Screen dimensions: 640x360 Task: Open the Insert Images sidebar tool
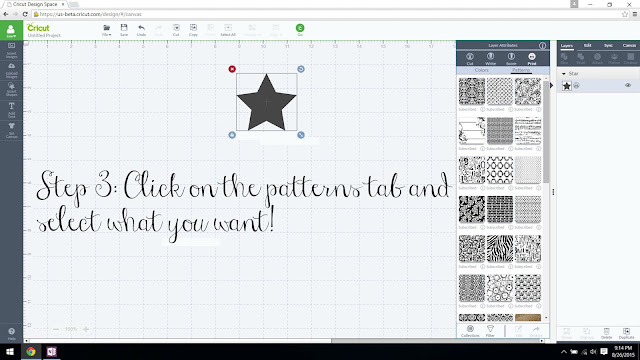11,50
